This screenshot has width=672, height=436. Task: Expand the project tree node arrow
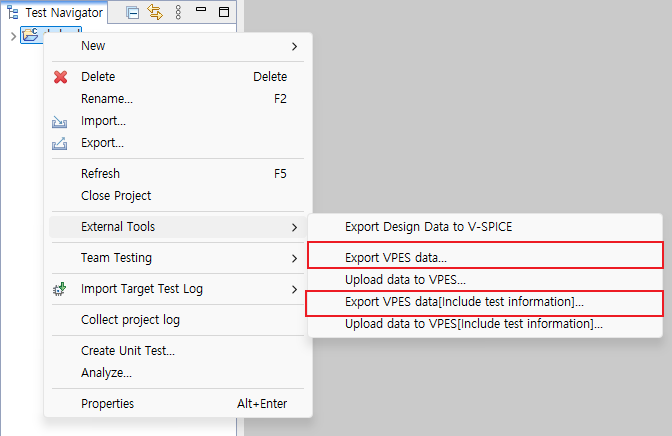13,36
